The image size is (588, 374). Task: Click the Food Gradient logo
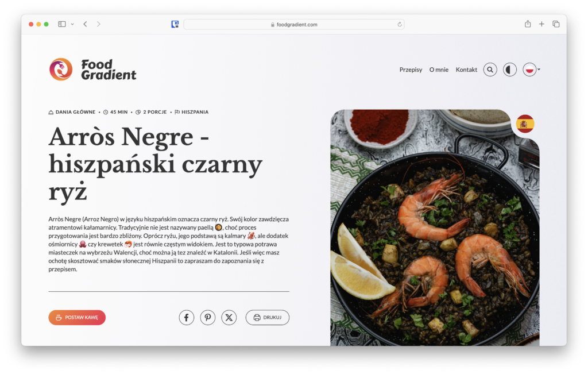coord(92,70)
